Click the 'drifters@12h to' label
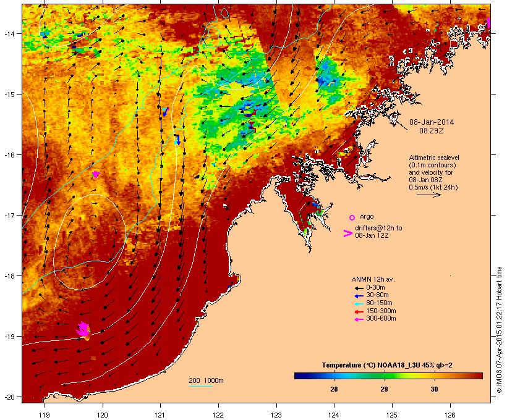507x420 pixels. (378, 228)
